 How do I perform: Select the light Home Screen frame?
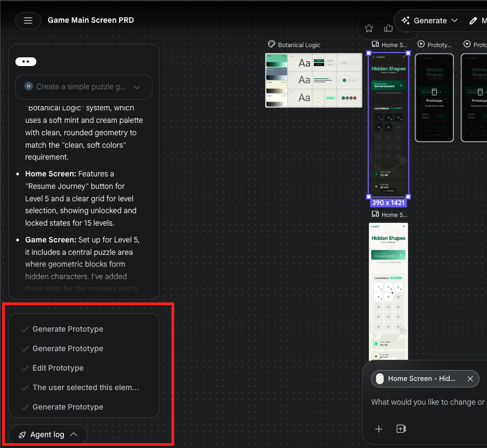389,291
